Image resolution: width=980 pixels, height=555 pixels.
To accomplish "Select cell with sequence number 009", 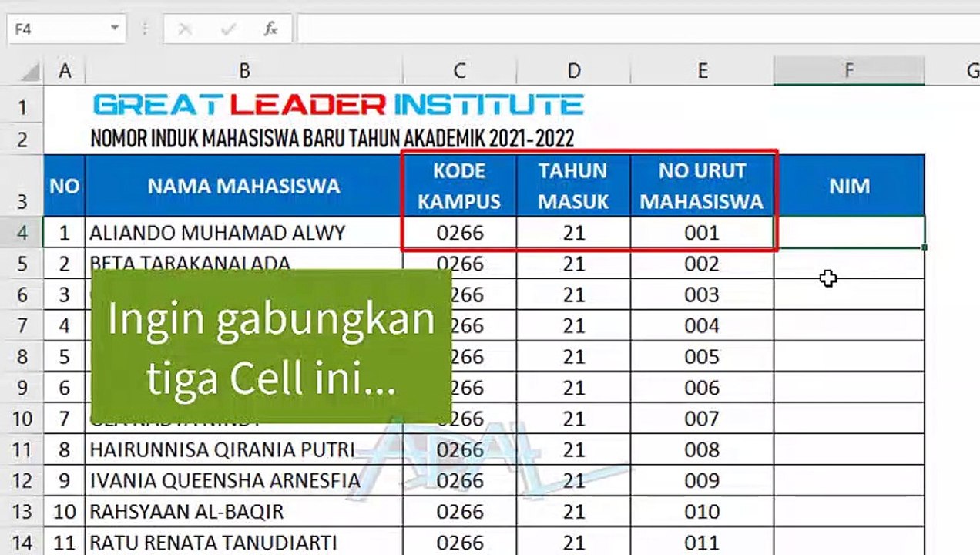I will click(x=703, y=481).
